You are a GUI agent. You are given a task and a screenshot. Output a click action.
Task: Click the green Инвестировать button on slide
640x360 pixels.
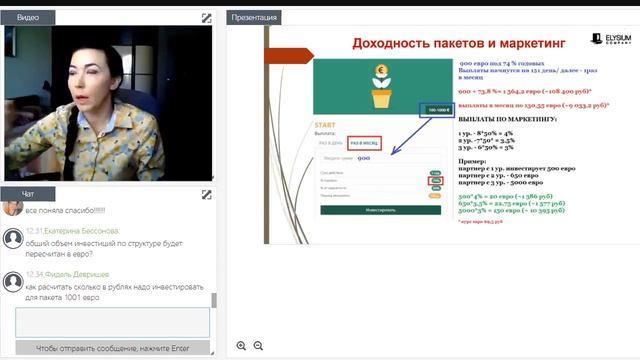click(380, 210)
